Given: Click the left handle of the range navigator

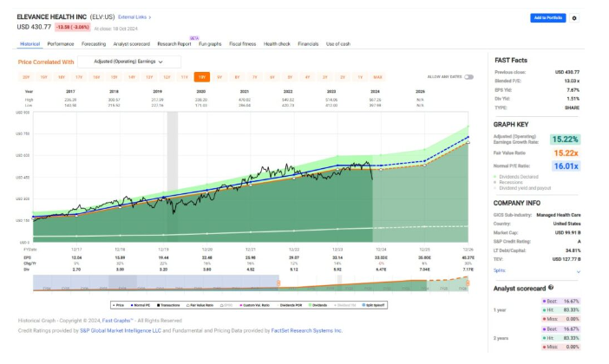Looking at the screenshot, I should [278, 283].
